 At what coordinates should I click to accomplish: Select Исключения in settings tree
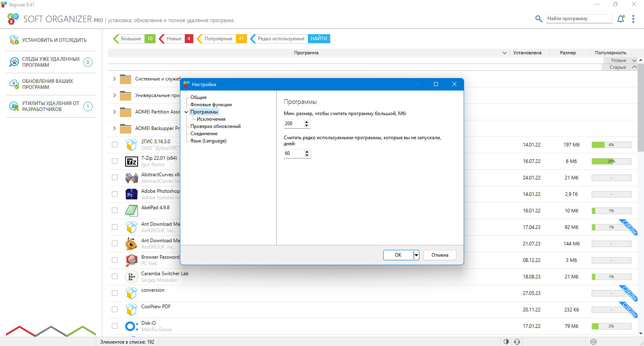point(211,119)
